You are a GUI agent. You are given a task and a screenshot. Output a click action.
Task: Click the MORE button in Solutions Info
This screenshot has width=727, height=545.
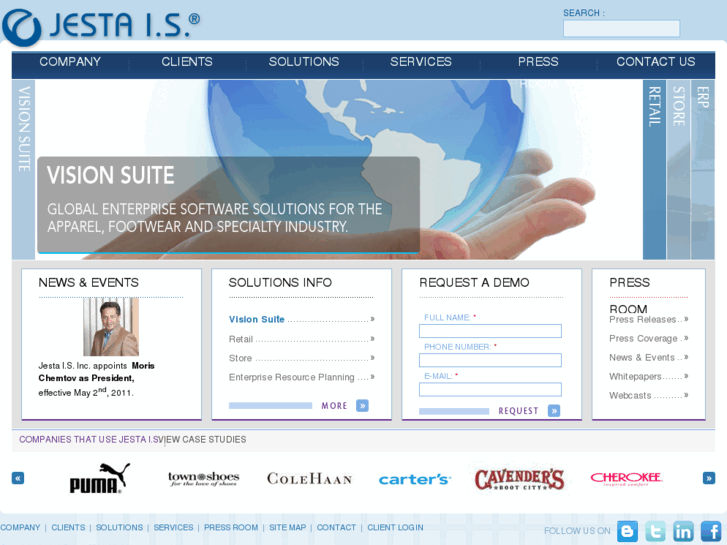[334, 406]
